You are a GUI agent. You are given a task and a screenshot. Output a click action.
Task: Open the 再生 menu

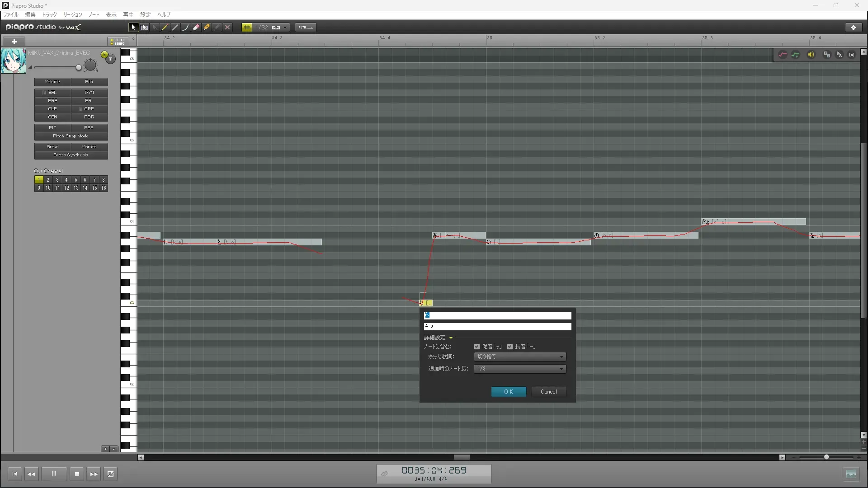128,15
